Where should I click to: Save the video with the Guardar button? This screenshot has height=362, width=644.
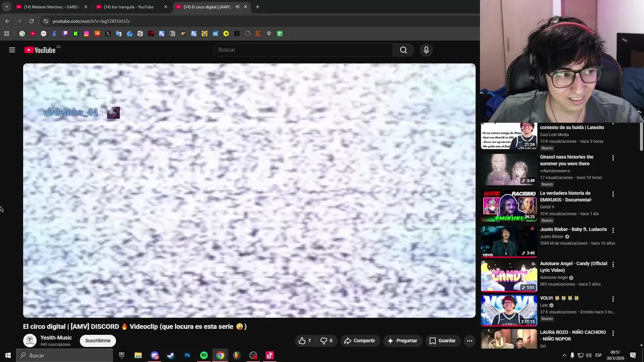coord(442,340)
